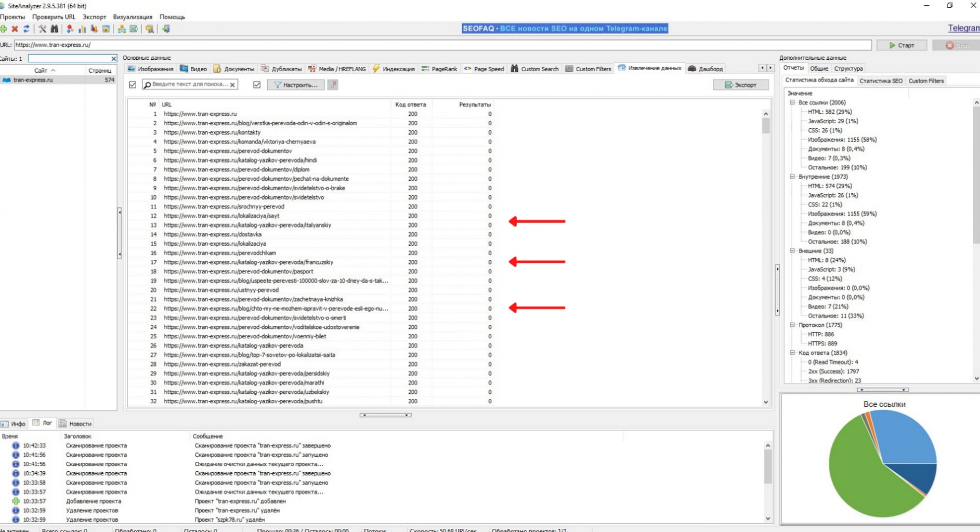Clear the Сайты filter field X
The width and height of the screenshot is (980, 532).
[113, 59]
